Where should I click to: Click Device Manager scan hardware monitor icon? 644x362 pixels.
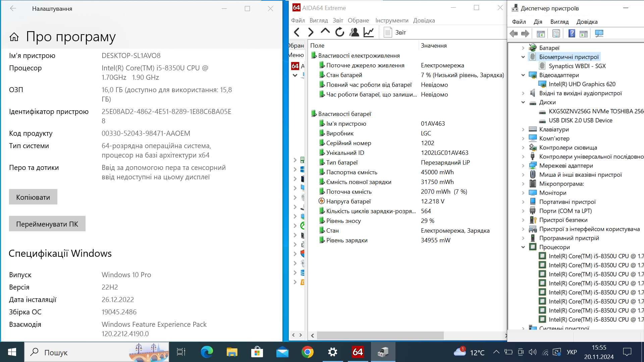[x=599, y=34]
